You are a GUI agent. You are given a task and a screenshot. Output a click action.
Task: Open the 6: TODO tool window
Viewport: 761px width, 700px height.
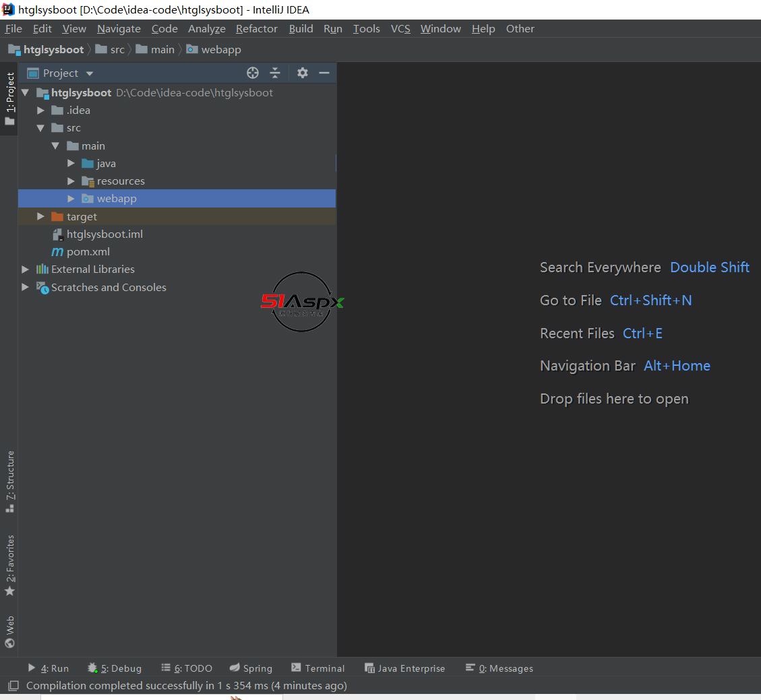tap(187, 668)
